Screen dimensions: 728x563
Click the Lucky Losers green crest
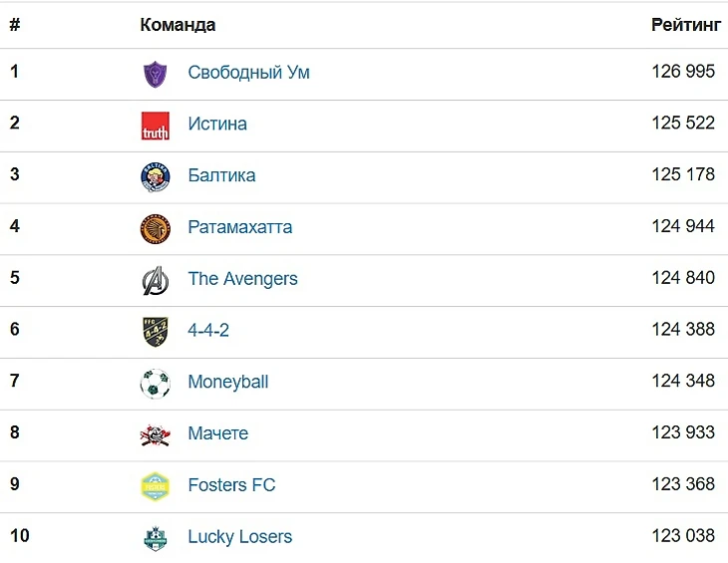[155, 538]
